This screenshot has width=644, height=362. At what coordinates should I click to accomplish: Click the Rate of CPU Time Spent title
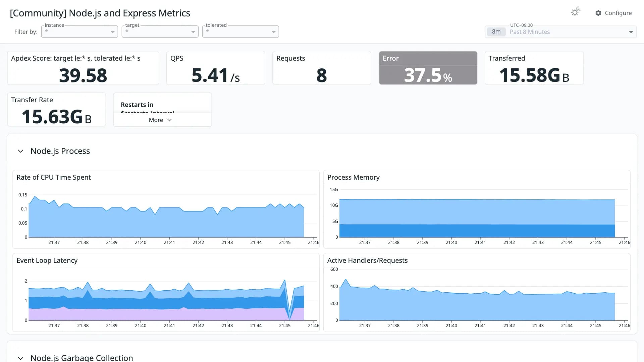(x=54, y=177)
